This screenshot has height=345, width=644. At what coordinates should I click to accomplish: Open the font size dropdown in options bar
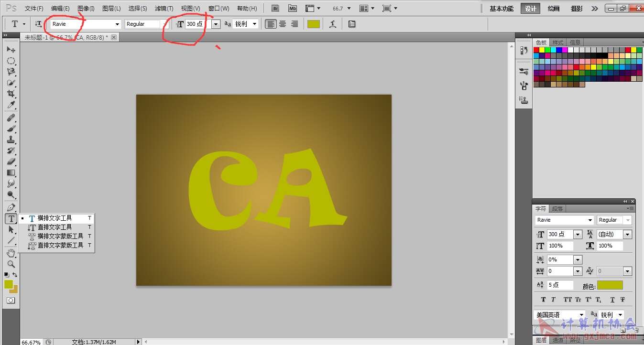click(216, 24)
